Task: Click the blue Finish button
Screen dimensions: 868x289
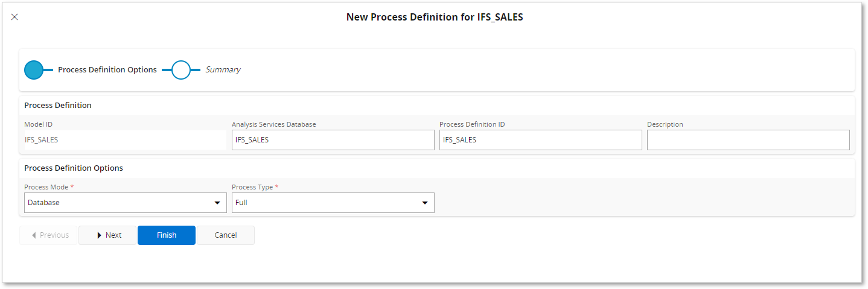Action: pos(167,235)
